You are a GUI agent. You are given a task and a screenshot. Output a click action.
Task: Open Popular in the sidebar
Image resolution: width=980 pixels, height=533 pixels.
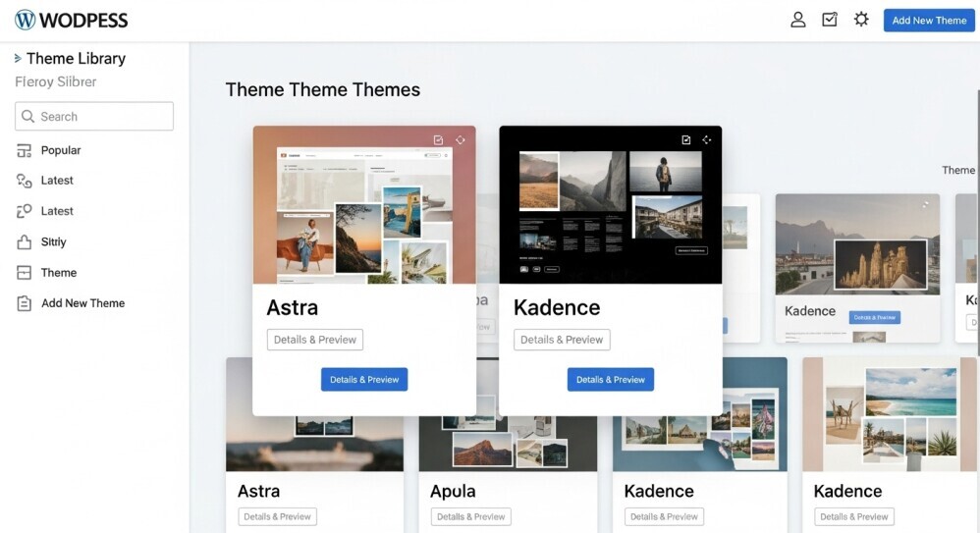click(x=61, y=150)
